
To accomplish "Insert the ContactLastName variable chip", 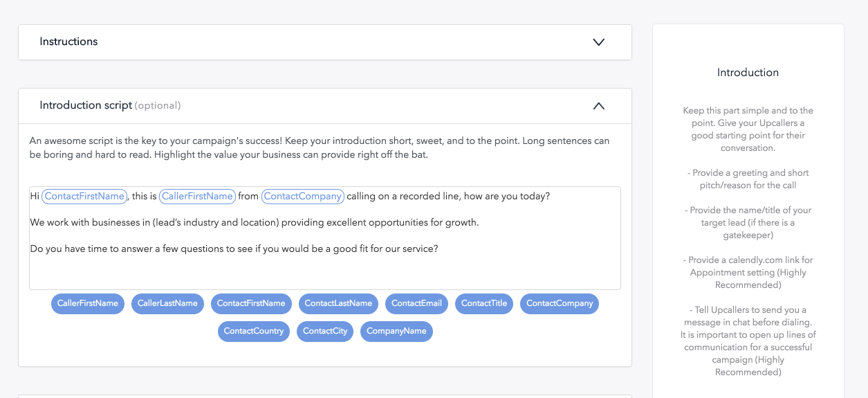I will tap(338, 304).
